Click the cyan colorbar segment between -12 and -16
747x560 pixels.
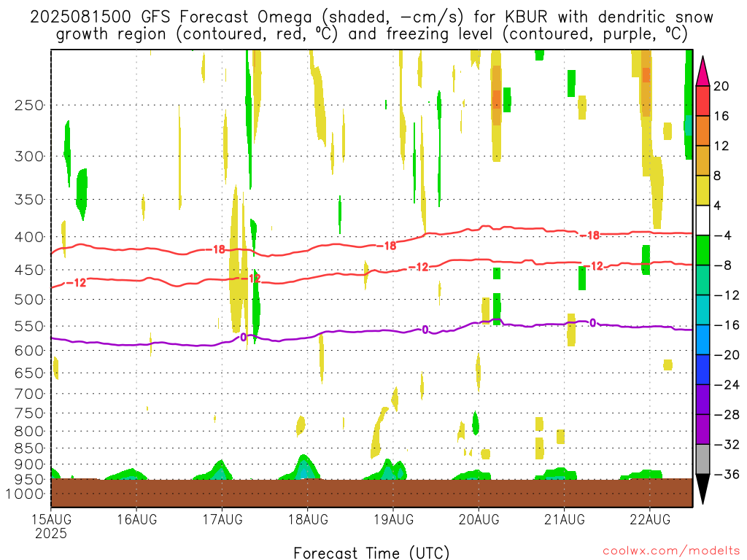(703, 309)
